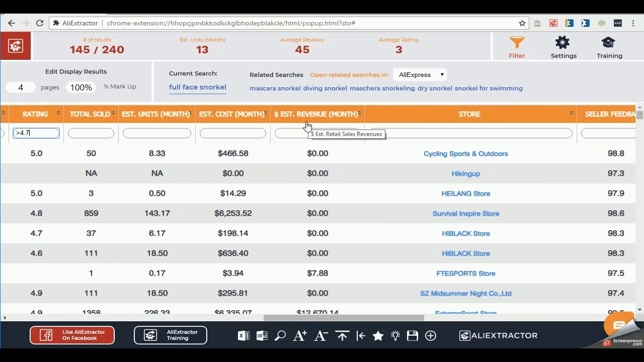This screenshot has width=644, height=362.
Task: Click the 859 total sold cell
Action: [x=91, y=213]
